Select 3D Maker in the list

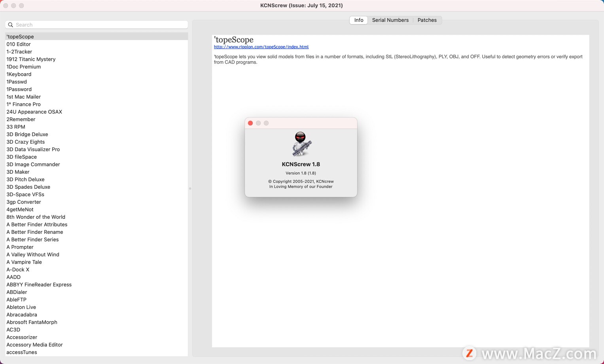point(97,172)
